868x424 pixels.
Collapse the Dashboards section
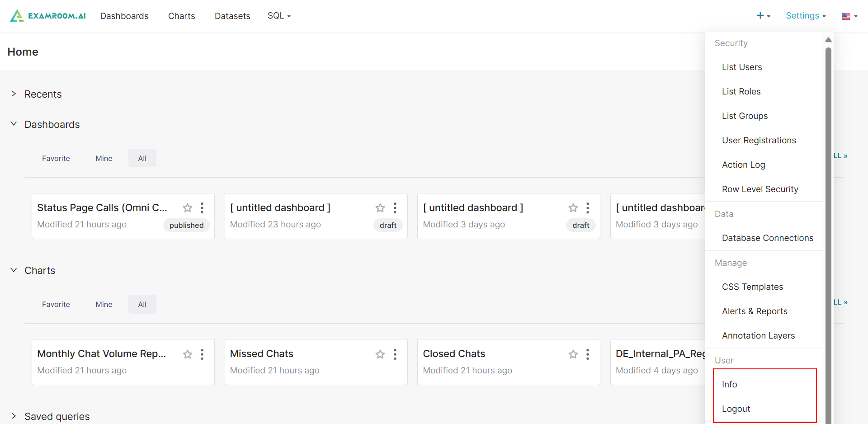pos(14,124)
